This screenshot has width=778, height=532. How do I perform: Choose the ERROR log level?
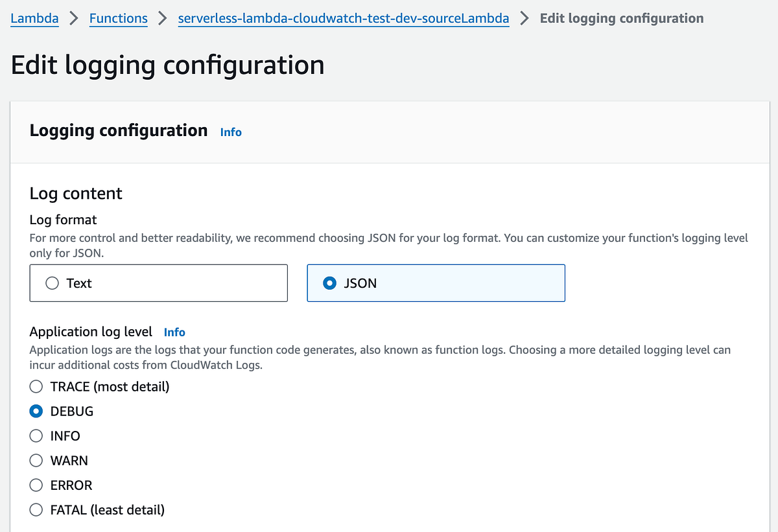36,485
